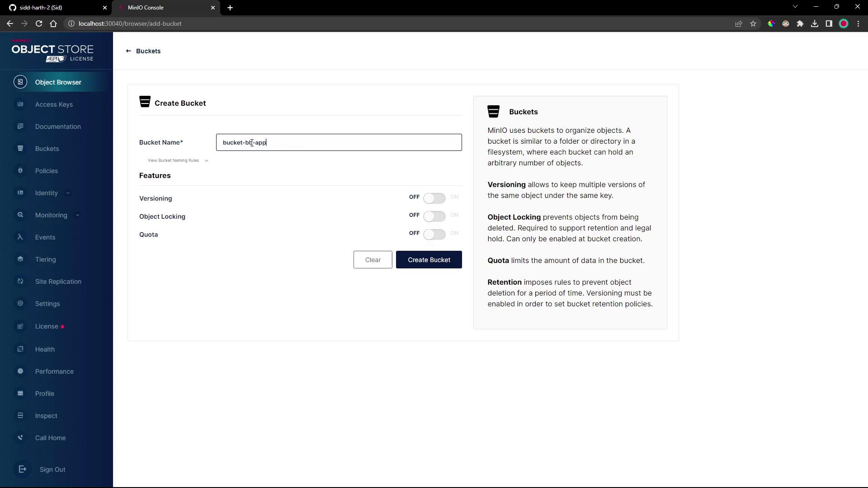The image size is (868, 488).
Task: Click the Policies sidebar icon
Action: click(20, 171)
